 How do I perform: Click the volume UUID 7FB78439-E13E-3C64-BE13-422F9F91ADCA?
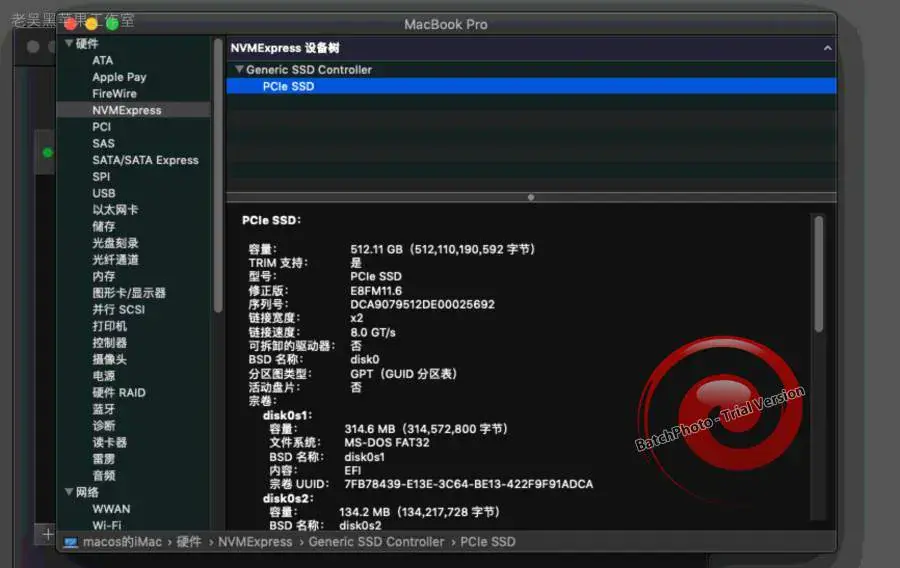tap(468, 484)
